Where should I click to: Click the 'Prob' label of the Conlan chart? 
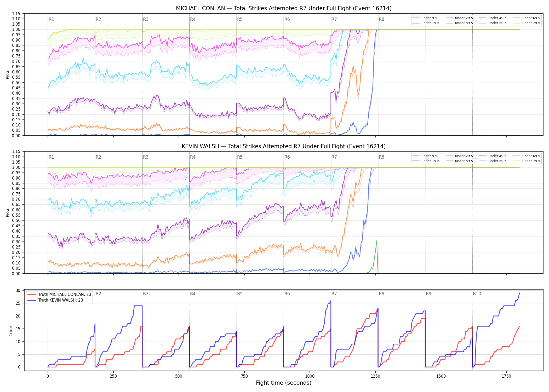click(8, 75)
